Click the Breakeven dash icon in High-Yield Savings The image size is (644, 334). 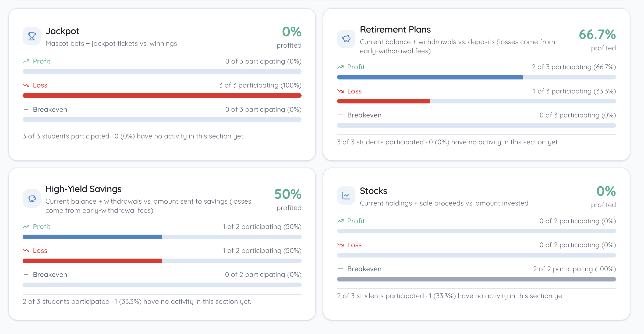click(26, 274)
